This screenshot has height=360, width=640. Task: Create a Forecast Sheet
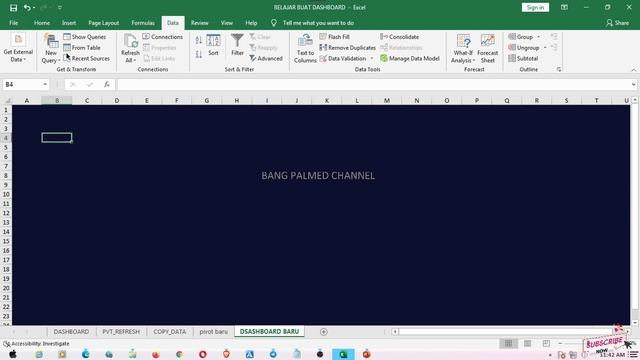click(487, 49)
